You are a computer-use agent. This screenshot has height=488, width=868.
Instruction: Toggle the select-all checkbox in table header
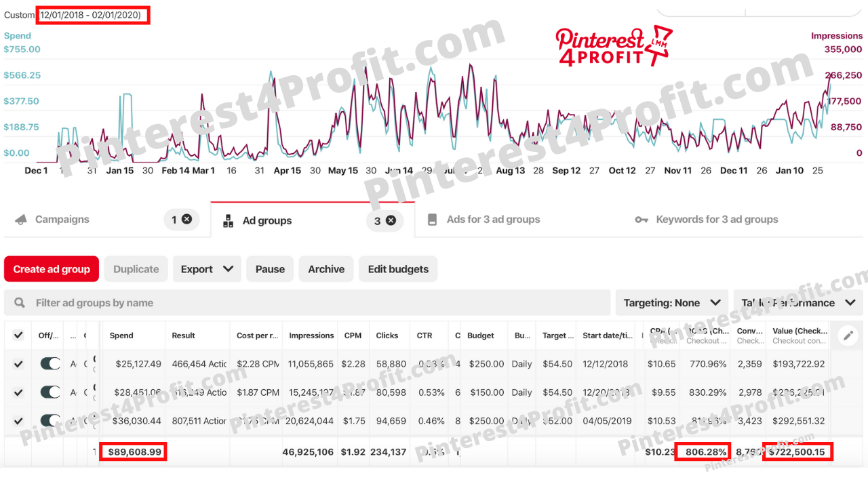pos(18,335)
